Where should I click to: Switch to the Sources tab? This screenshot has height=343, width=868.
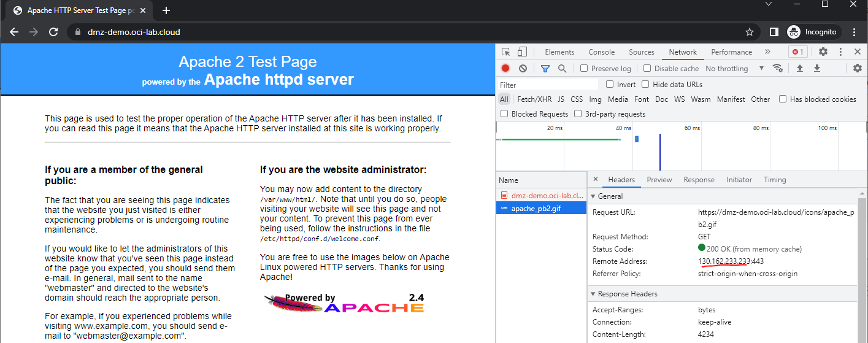click(642, 52)
